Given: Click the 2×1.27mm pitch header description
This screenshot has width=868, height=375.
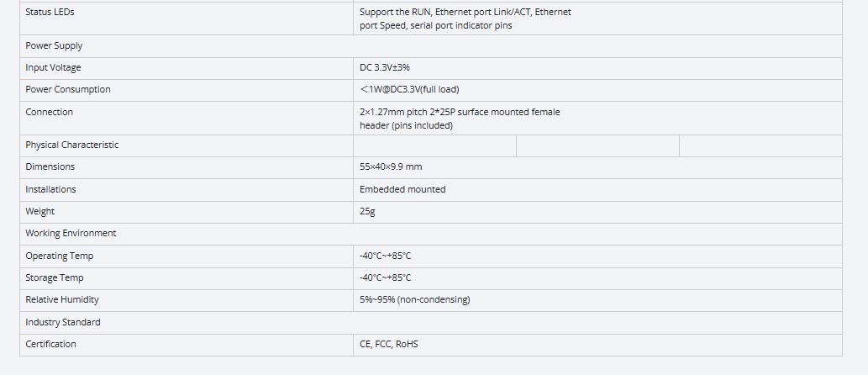Looking at the screenshot, I should pos(459,119).
